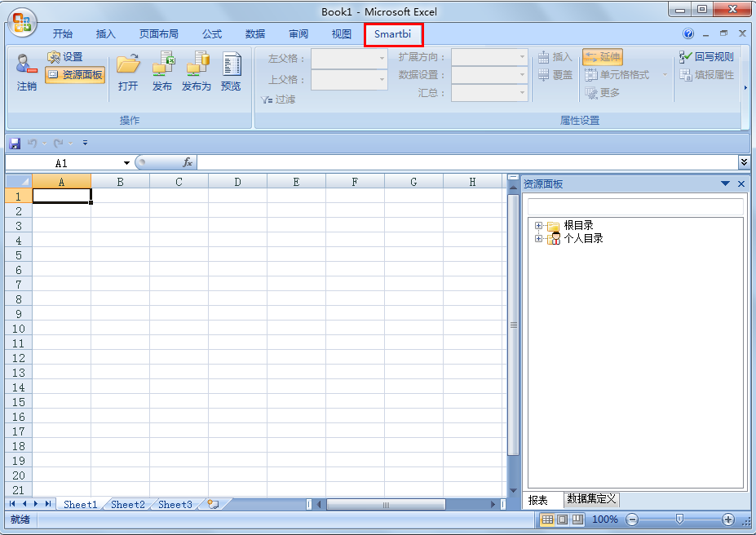Switch to the Sheet3 worksheet tab

pyautogui.click(x=175, y=505)
